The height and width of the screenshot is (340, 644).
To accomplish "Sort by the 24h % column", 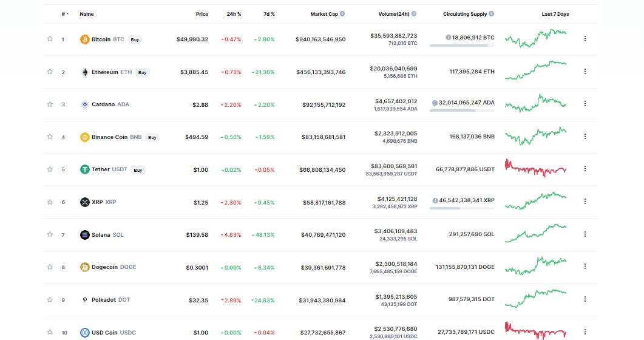I will click(234, 14).
